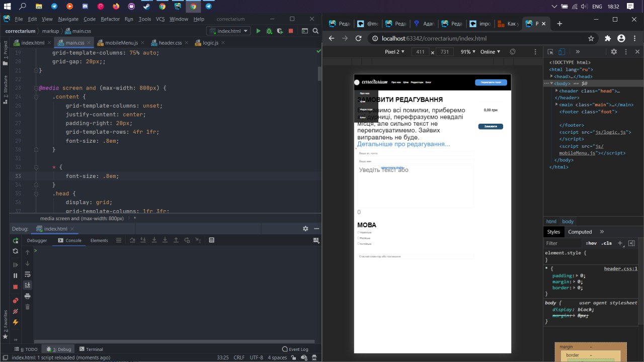Rotate device orientation icon

(513, 52)
